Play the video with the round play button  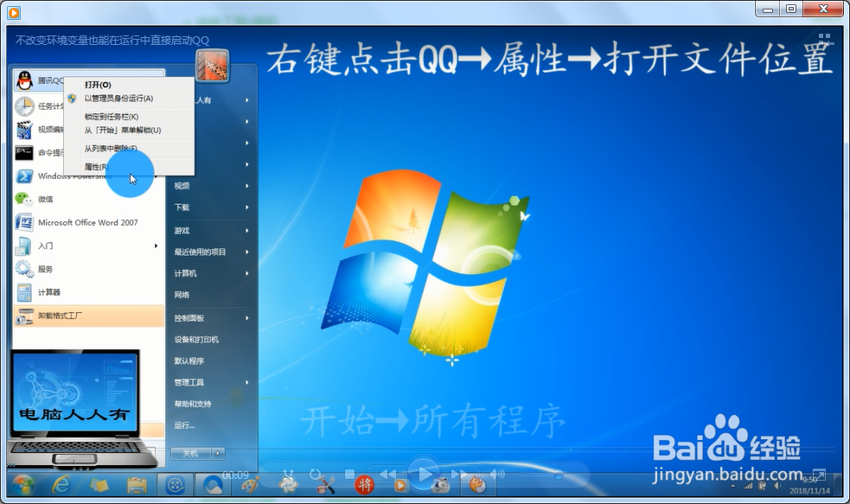[x=424, y=475]
